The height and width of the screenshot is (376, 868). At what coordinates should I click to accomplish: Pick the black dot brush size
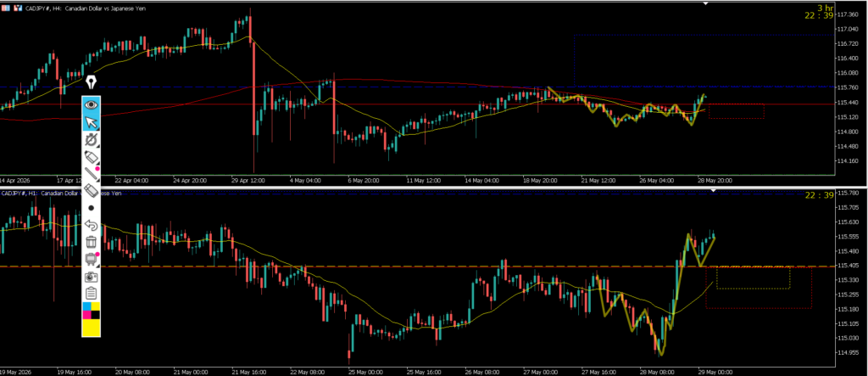[92, 208]
